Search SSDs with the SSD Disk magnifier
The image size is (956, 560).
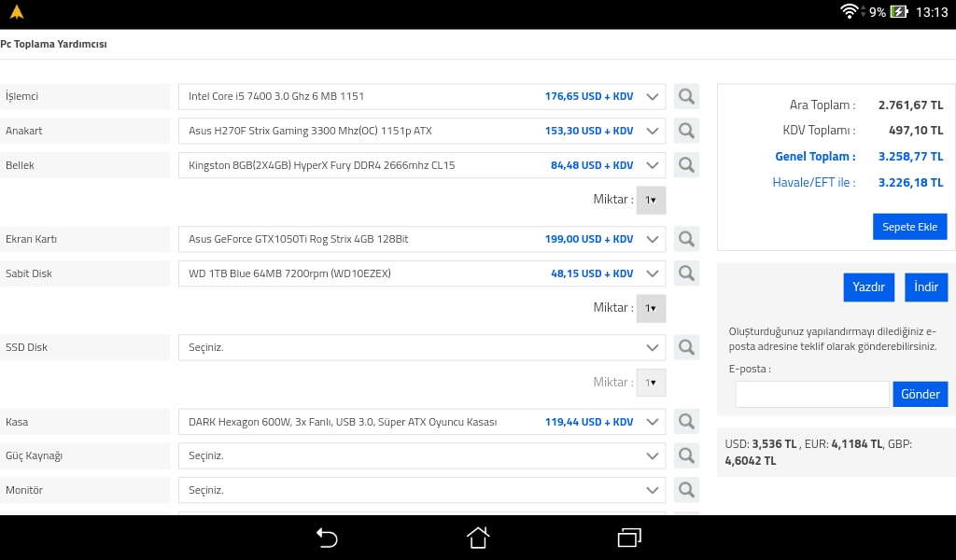(x=686, y=347)
